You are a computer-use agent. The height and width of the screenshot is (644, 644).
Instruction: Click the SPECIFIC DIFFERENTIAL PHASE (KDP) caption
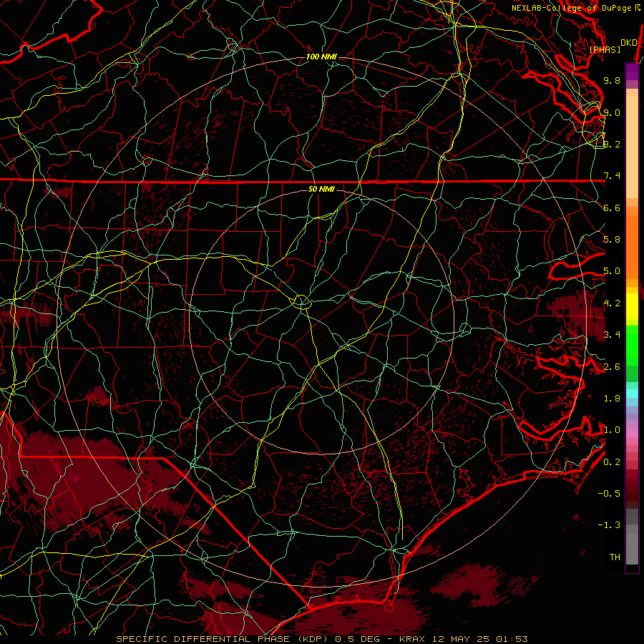coord(224,639)
